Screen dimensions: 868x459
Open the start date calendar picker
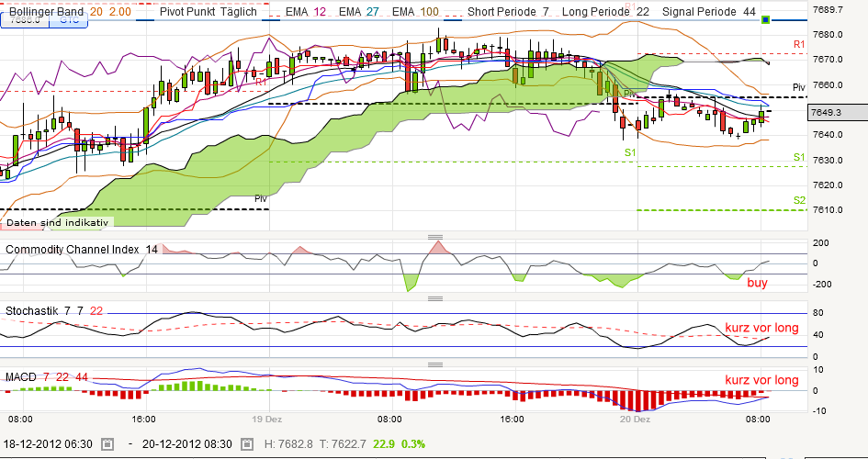(108, 443)
